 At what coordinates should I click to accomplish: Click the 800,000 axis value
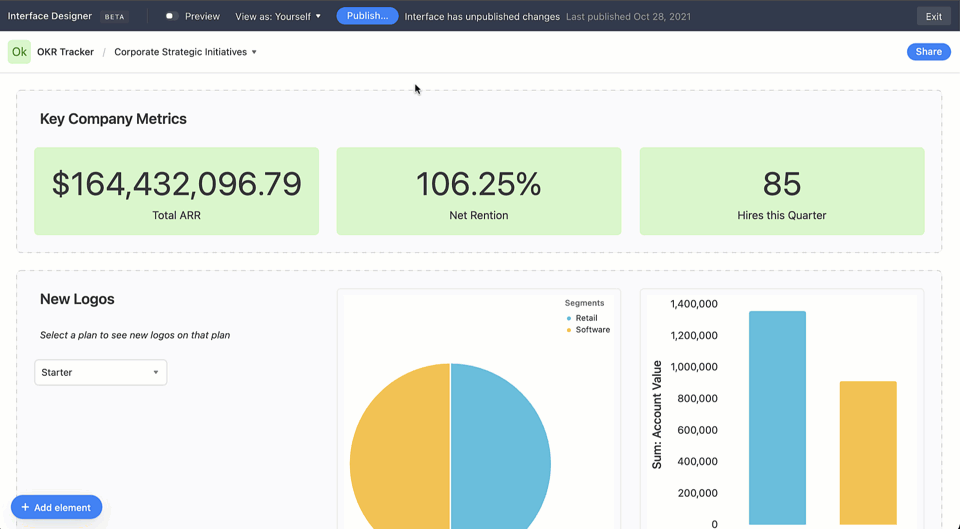[697, 399]
